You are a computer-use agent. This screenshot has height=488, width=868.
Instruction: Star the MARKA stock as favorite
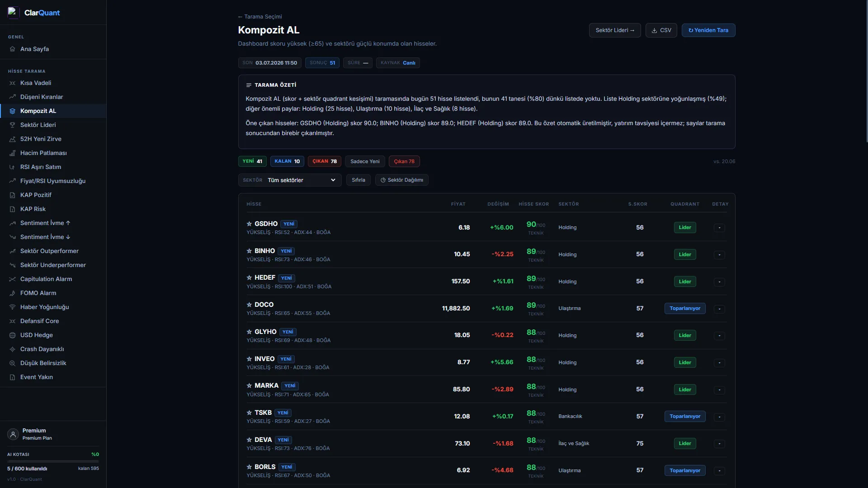[x=249, y=385]
